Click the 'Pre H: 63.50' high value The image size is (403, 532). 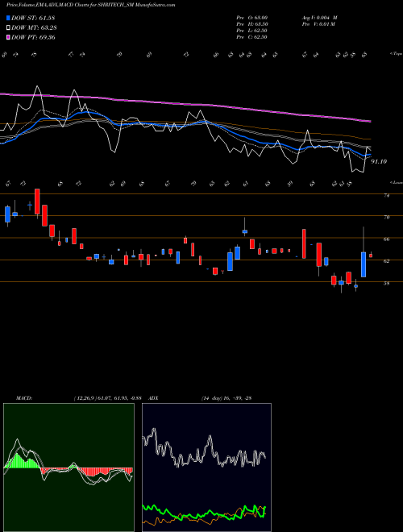click(x=251, y=24)
